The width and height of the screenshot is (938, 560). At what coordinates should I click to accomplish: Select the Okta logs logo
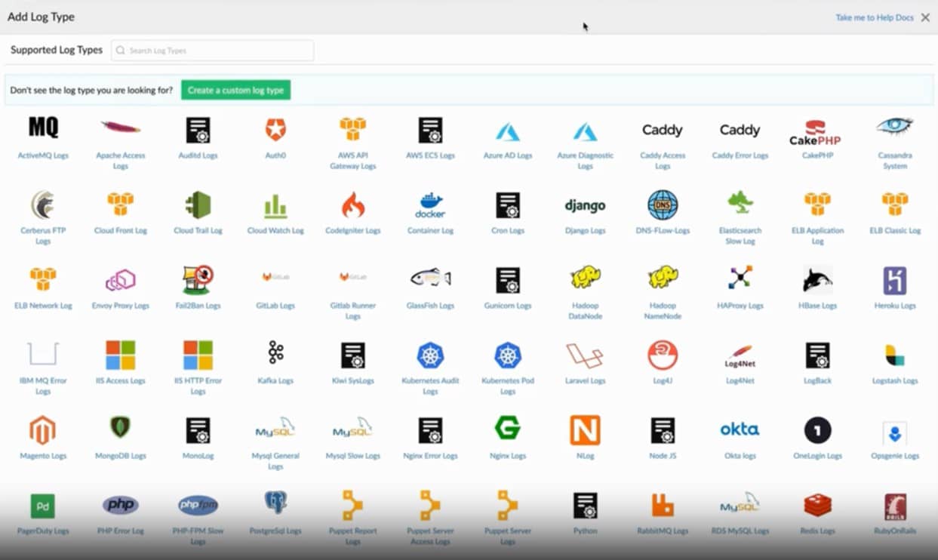[740, 429]
